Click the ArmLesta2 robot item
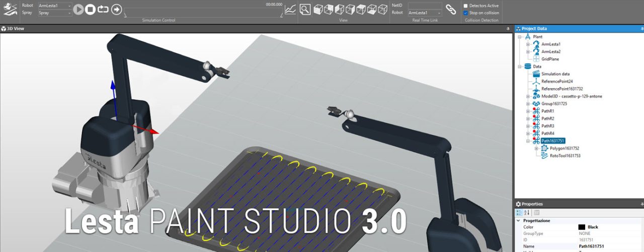 [551, 51]
